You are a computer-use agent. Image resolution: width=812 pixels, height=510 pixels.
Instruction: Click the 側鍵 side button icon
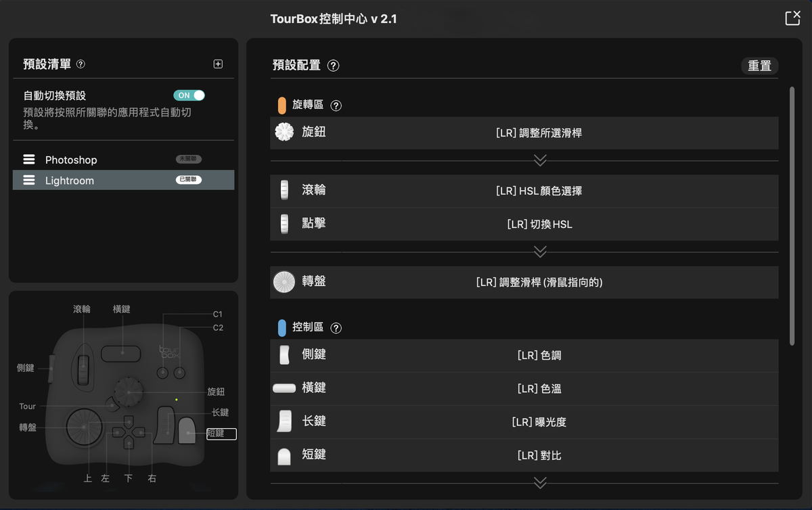point(284,354)
